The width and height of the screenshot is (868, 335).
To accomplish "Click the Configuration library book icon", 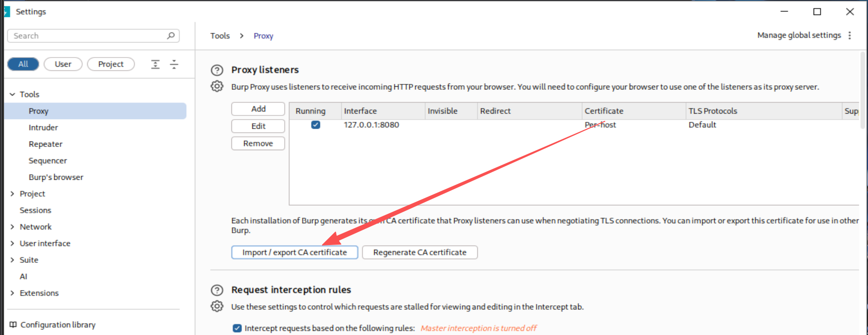I will click(13, 325).
